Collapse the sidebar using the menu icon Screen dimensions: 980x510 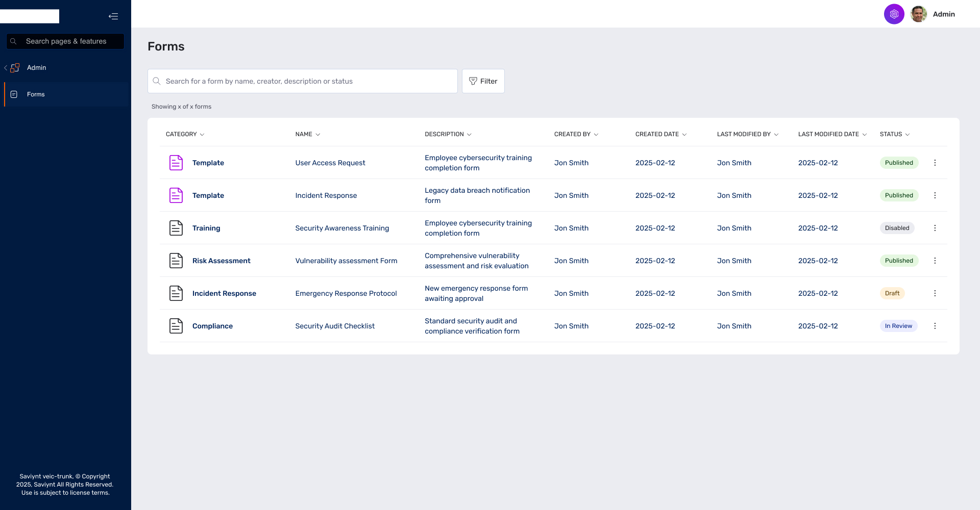113,16
